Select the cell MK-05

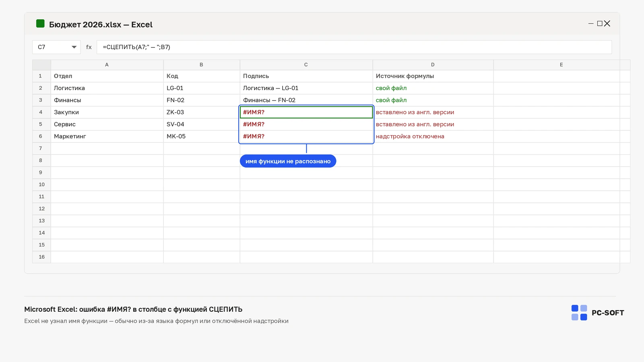[202, 136]
